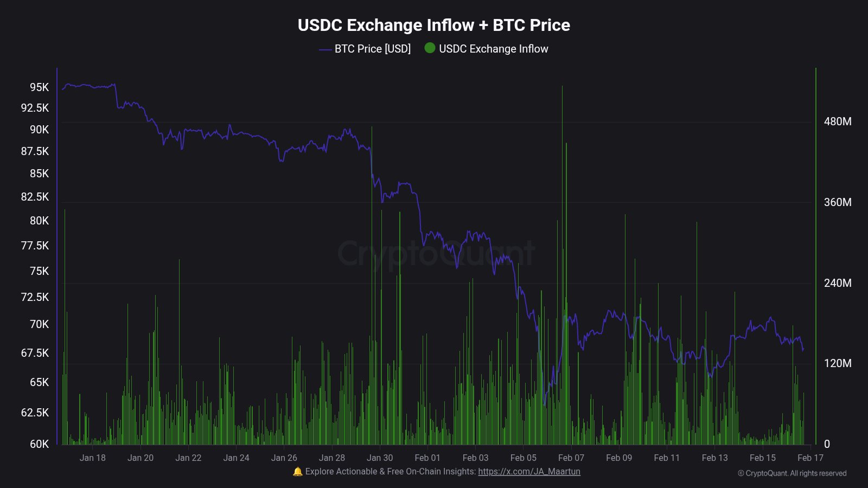Click the 95K price axis label
The height and width of the screenshot is (488, 868).
(x=39, y=87)
